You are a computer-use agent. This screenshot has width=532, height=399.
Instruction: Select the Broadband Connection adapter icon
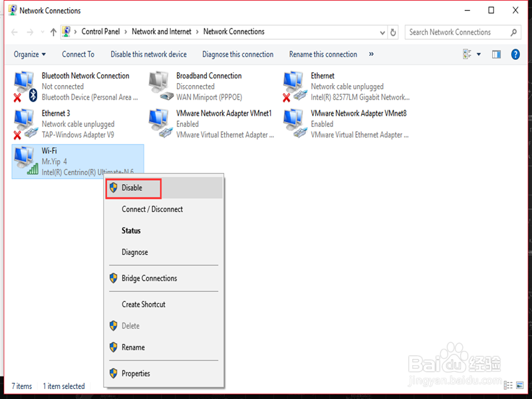tap(161, 86)
